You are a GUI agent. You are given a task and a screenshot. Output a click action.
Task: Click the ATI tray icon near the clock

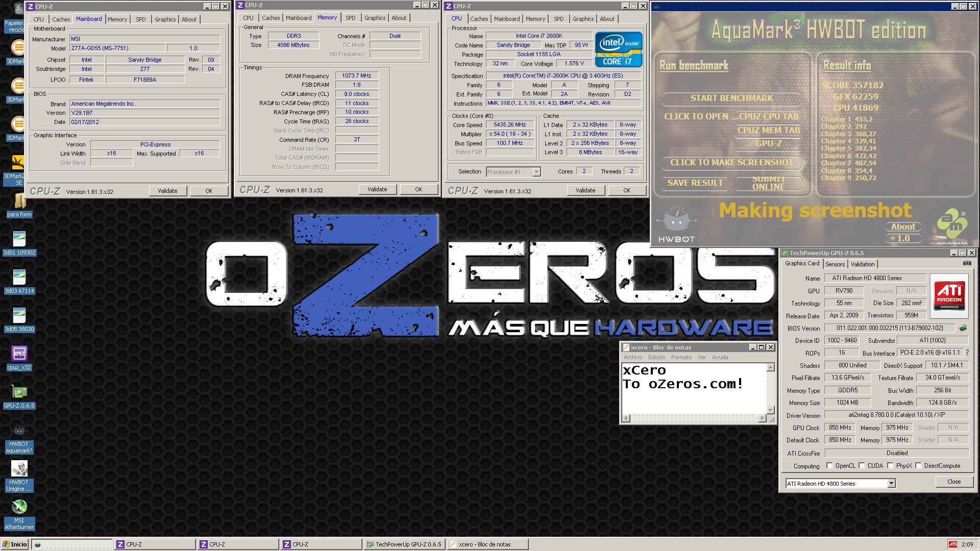[952, 544]
